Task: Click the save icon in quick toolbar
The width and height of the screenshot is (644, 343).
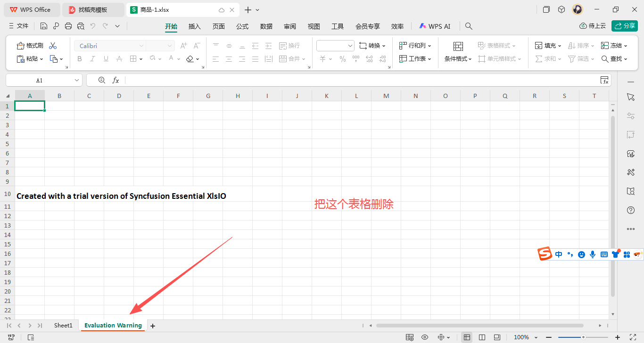Action: click(44, 26)
